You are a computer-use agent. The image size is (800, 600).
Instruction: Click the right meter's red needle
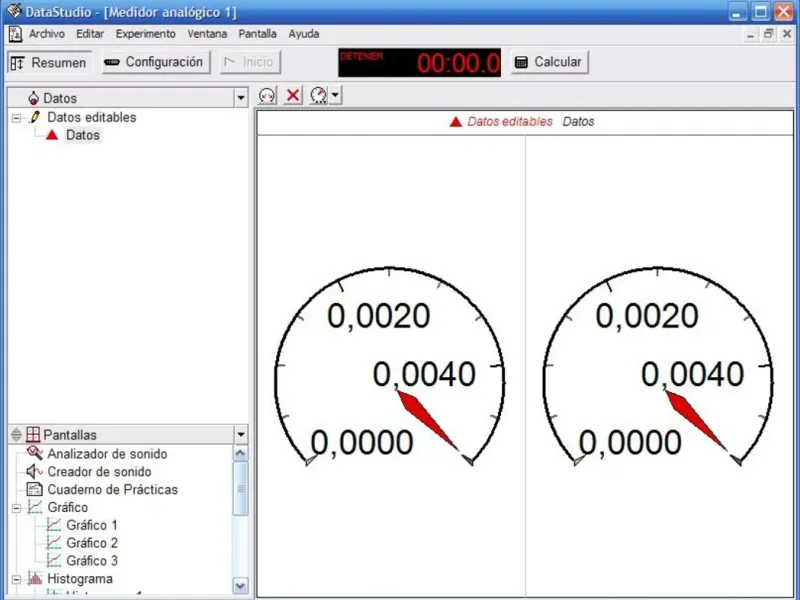tap(695, 419)
